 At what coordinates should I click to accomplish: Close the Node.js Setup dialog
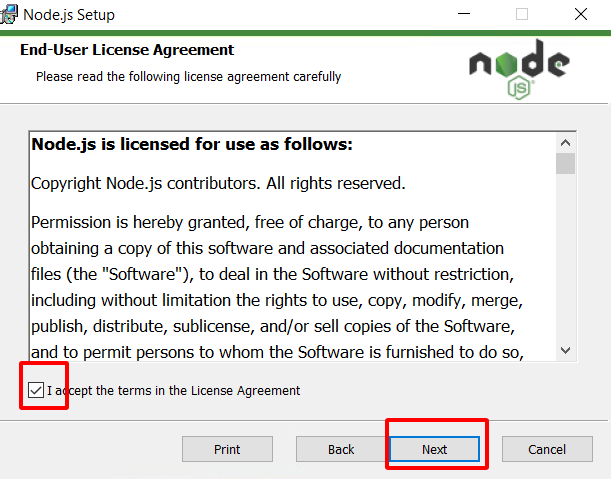[x=581, y=15]
